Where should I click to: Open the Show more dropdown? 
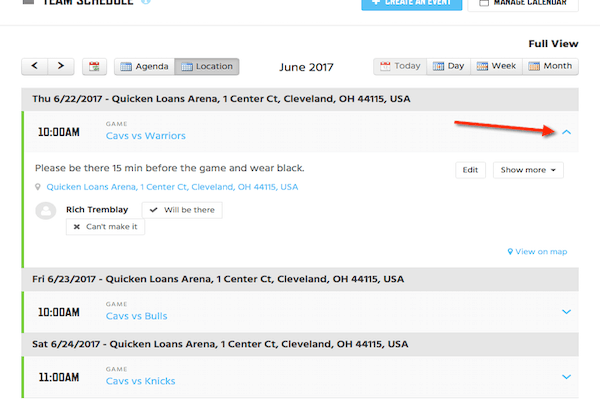point(528,170)
